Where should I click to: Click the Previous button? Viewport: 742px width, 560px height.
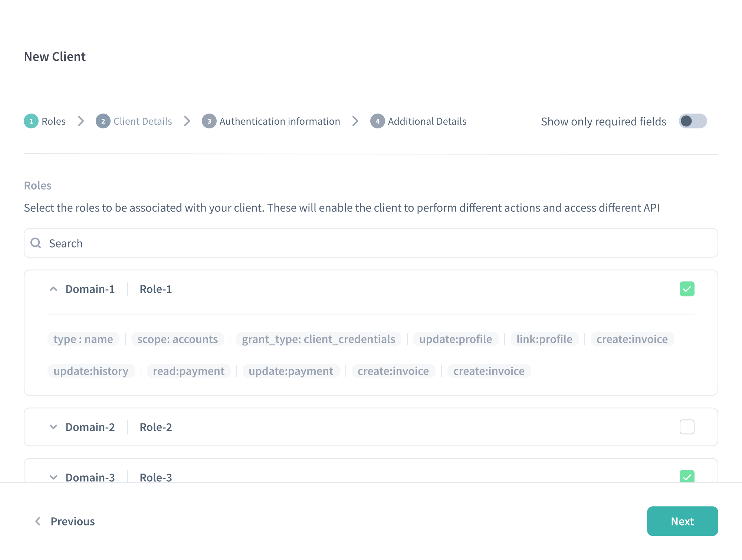tap(65, 521)
